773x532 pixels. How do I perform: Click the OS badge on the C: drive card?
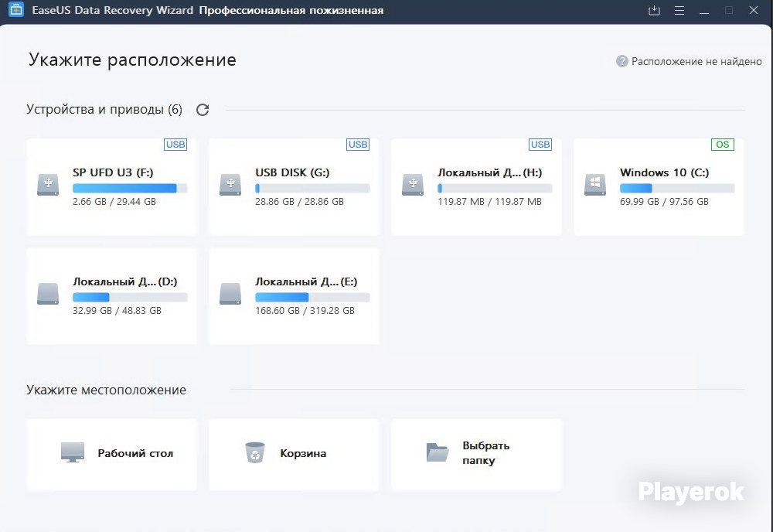(723, 145)
